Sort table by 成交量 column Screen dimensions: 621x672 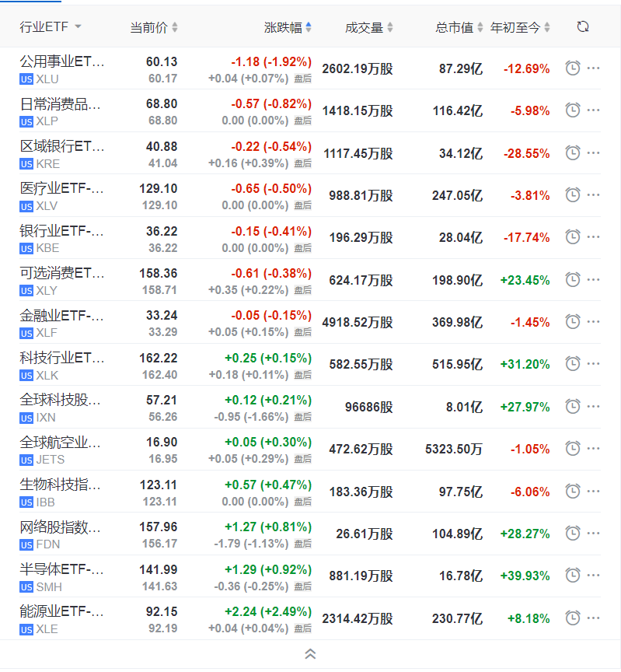pos(369,27)
